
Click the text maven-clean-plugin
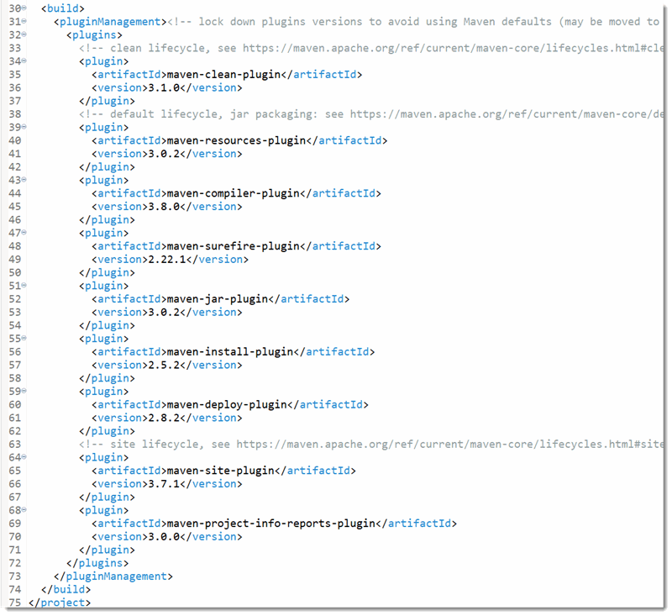pos(223,75)
